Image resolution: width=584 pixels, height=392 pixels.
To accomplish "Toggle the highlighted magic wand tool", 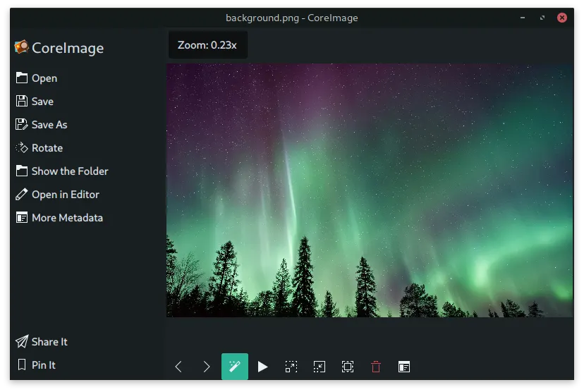I will [x=235, y=367].
